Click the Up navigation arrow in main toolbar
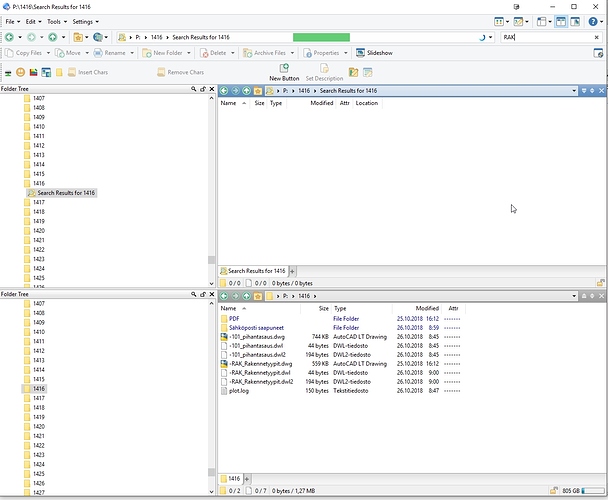This screenshot has height=500, width=608. click(x=53, y=37)
